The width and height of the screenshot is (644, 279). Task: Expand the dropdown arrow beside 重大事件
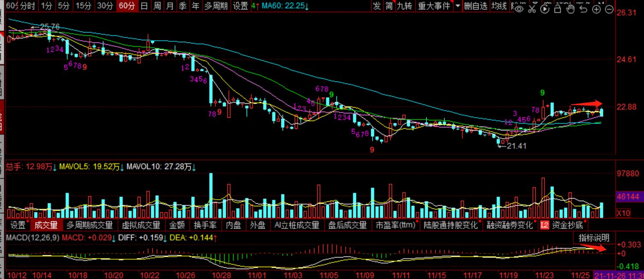(x=458, y=6)
